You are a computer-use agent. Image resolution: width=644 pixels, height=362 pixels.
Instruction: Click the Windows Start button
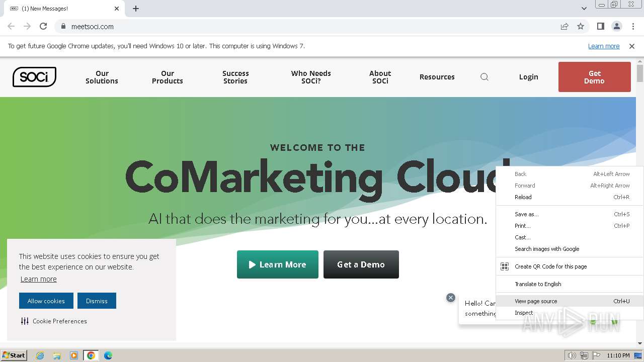(x=14, y=355)
